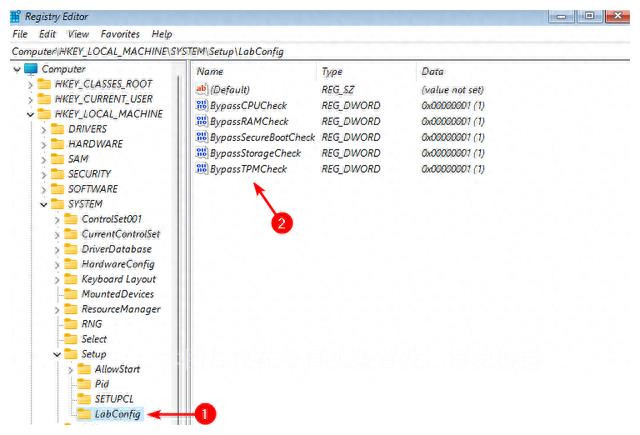Click the BypassRAMCheck DWORD icon

[202, 121]
